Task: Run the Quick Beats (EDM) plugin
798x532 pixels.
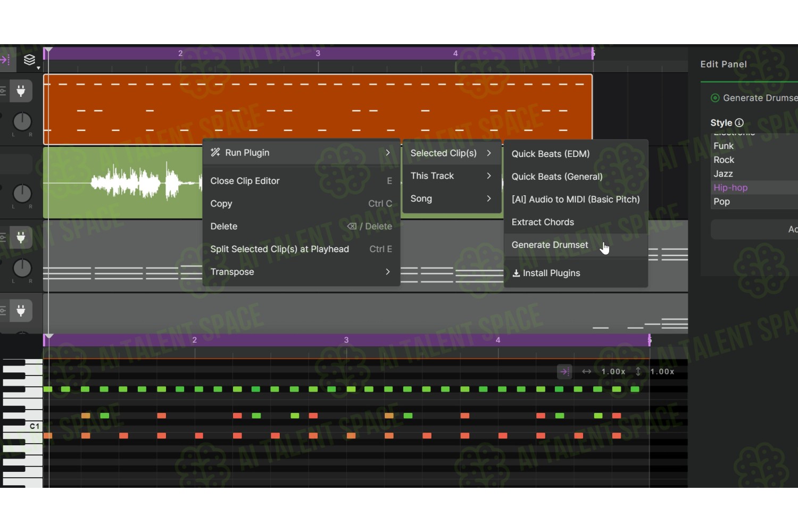Action: [576, 154]
